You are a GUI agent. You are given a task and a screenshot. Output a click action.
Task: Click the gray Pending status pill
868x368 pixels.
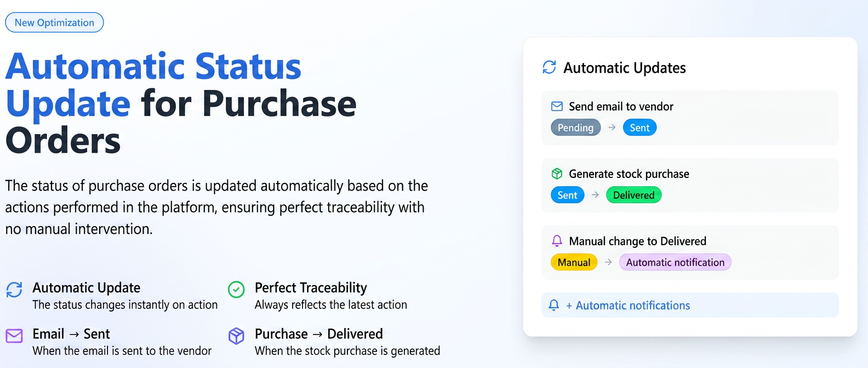pos(575,128)
